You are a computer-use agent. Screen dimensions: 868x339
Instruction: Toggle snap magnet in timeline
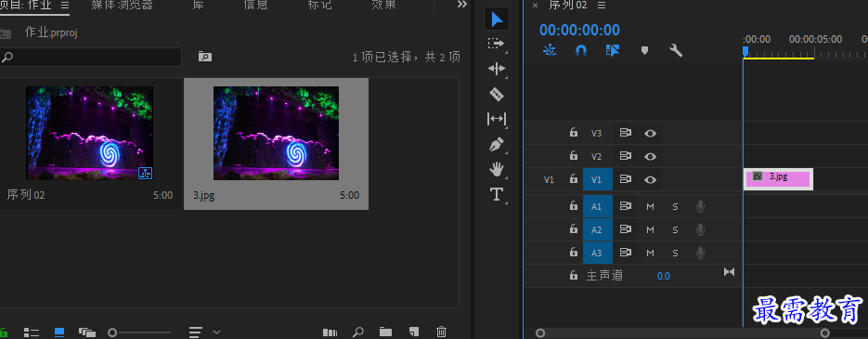[x=581, y=50]
